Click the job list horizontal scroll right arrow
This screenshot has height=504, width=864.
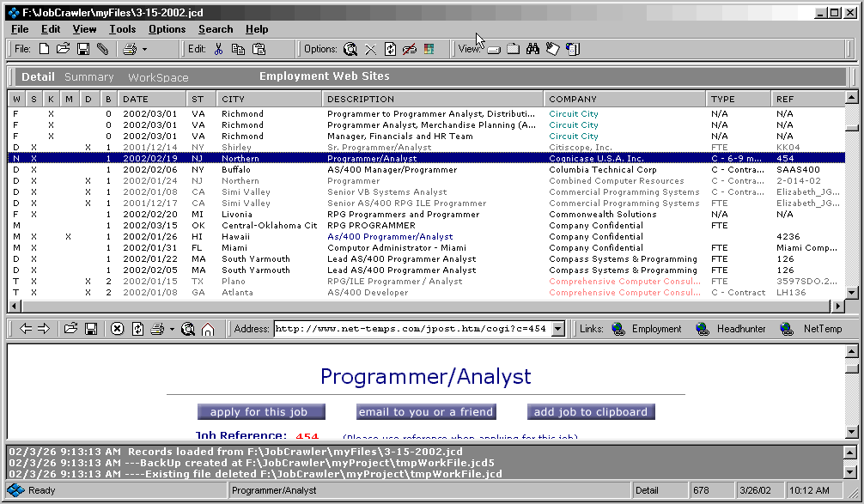[837, 306]
